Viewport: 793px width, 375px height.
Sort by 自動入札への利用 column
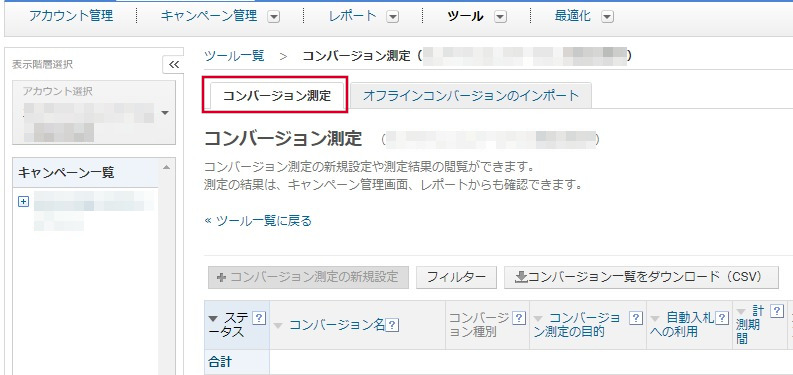[682, 325]
